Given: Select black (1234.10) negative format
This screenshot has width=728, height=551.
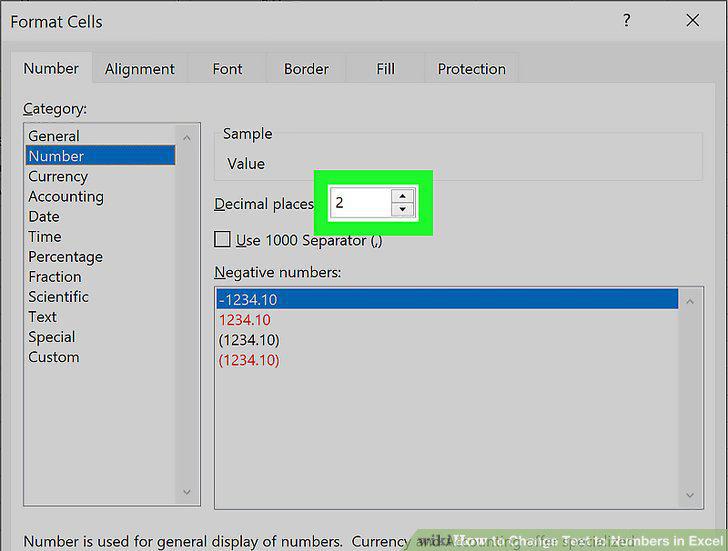Looking at the screenshot, I should click(447, 340).
